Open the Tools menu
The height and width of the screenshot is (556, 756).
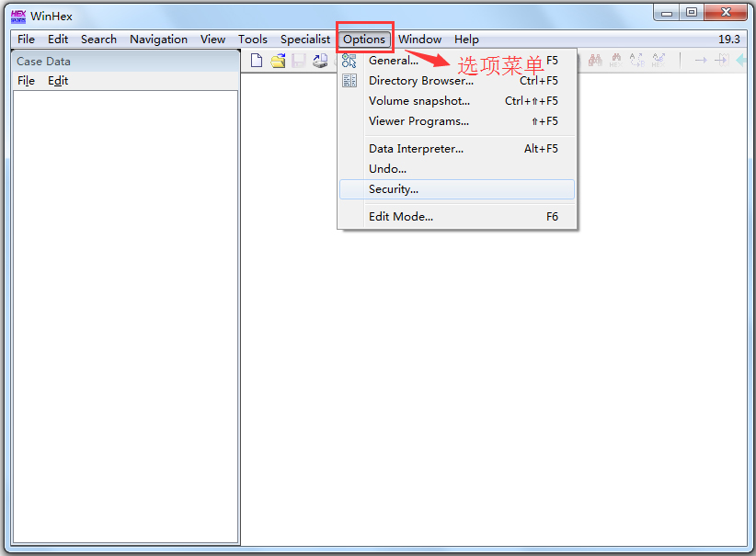(253, 40)
